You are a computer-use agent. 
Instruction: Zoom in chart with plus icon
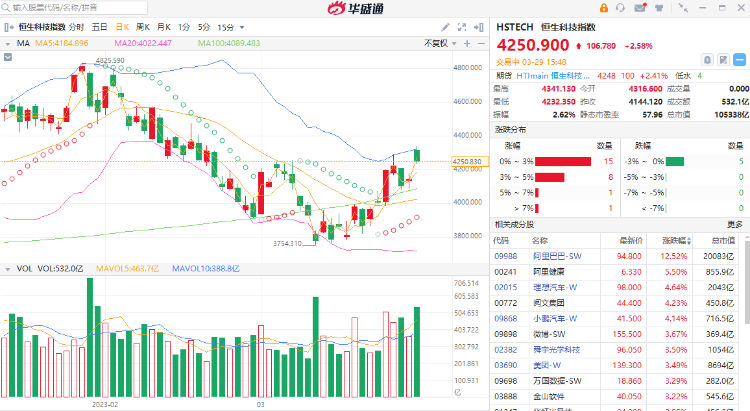click(x=467, y=44)
